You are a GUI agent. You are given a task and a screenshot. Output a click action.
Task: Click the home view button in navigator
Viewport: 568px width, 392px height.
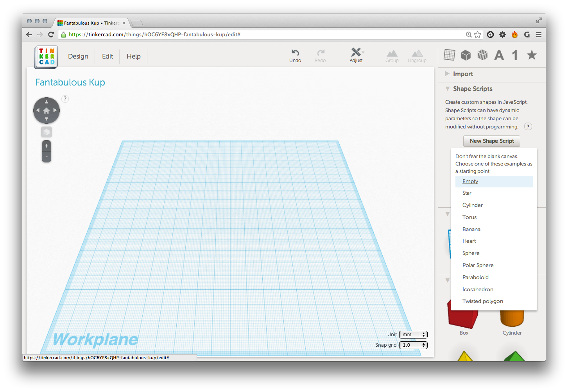[x=47, y=110]
